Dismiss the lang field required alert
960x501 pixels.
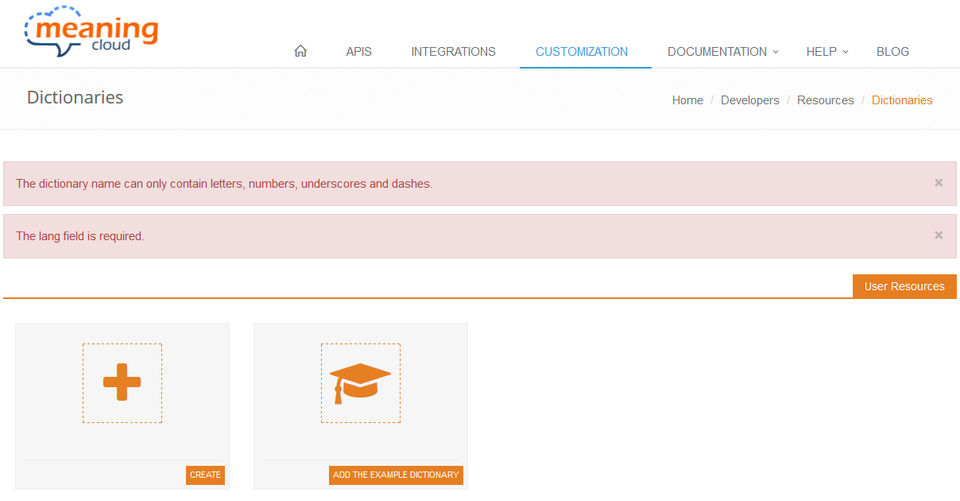[938, 235]
